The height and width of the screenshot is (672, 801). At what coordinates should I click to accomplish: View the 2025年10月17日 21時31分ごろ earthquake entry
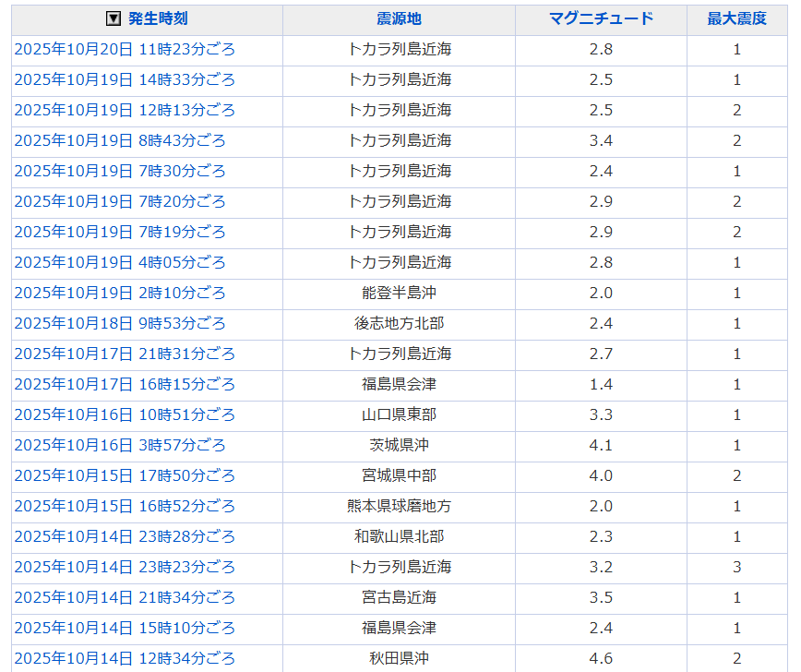[x=125, y=354]
